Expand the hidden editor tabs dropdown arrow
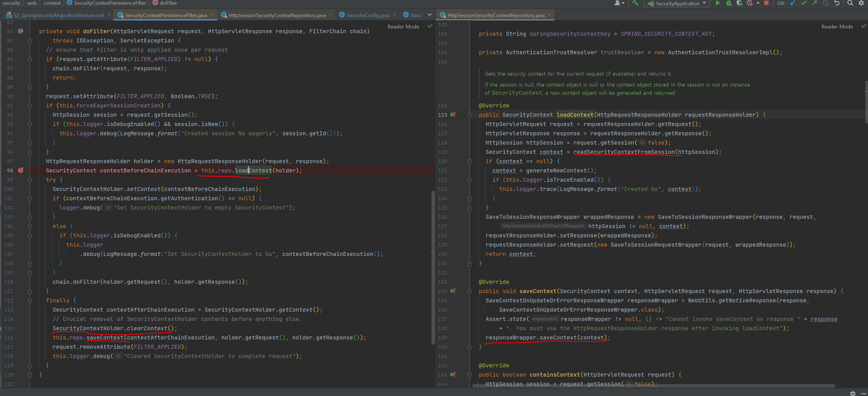The width and height of the screenshot is (868, 396). (429, 15)
